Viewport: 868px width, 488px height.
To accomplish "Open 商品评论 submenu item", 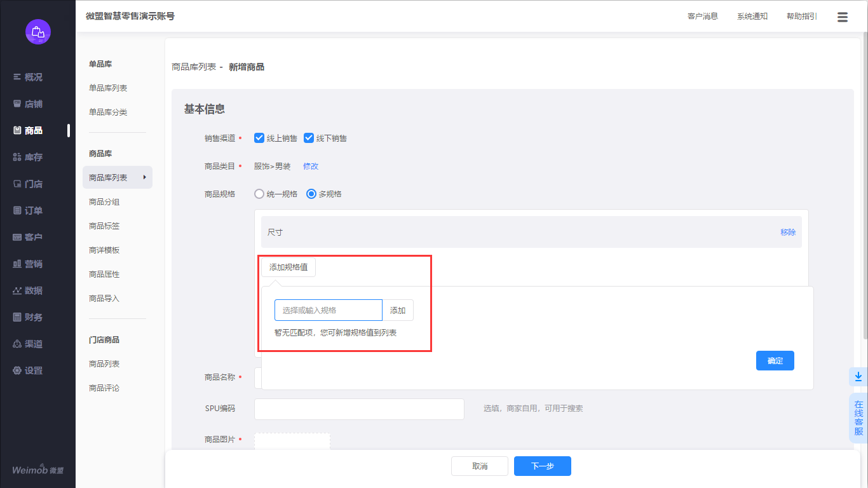I will (104, 388).
